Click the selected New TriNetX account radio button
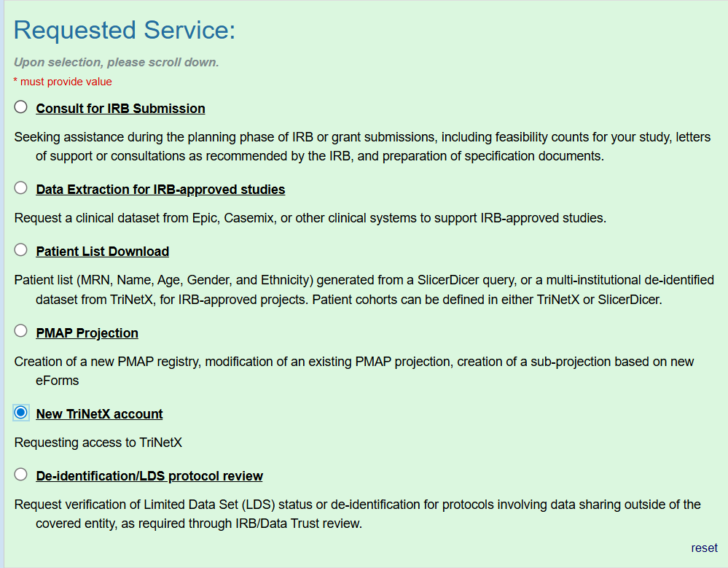728x568 pixels. click(x=20, y=413)
